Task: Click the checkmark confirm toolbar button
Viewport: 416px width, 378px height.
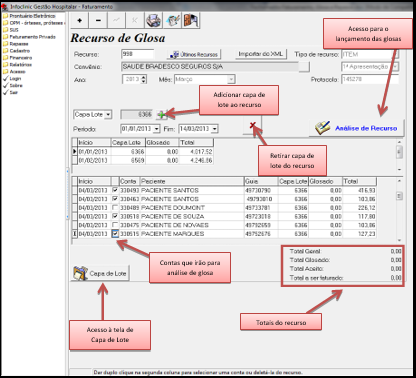Action: point(116,21)
